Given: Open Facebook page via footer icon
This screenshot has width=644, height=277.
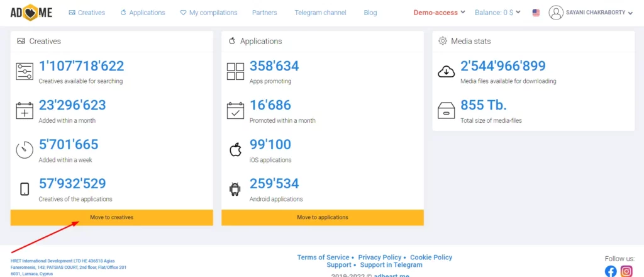Looking at the screenshot, I should [611, 271].
